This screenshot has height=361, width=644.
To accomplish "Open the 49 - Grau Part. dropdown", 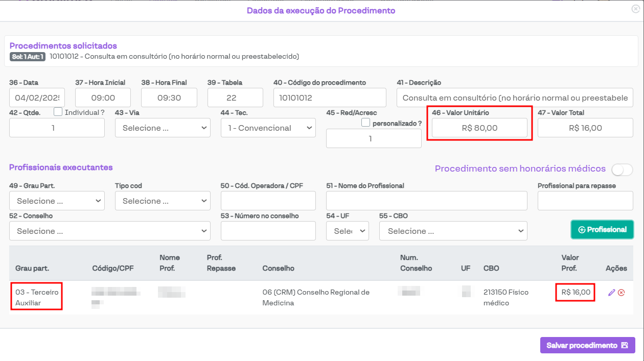I will [57, 201].
